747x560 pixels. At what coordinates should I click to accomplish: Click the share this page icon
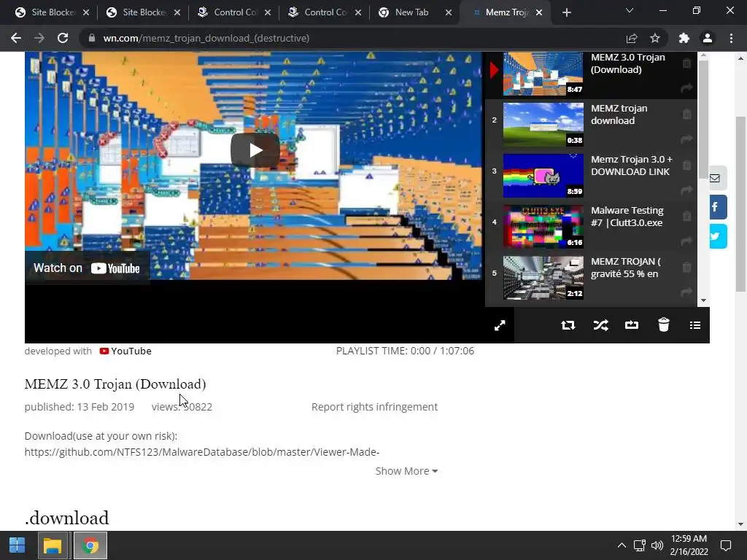click(x=632, y=38)
